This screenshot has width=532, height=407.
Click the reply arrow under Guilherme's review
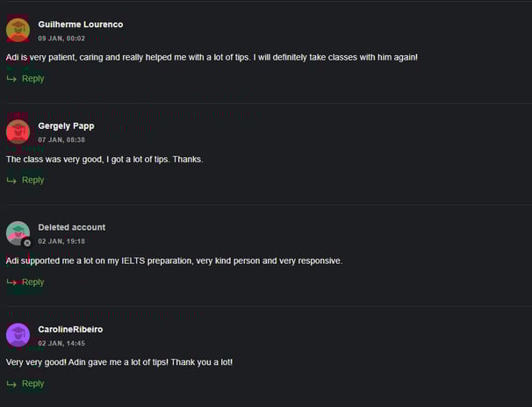11,79
